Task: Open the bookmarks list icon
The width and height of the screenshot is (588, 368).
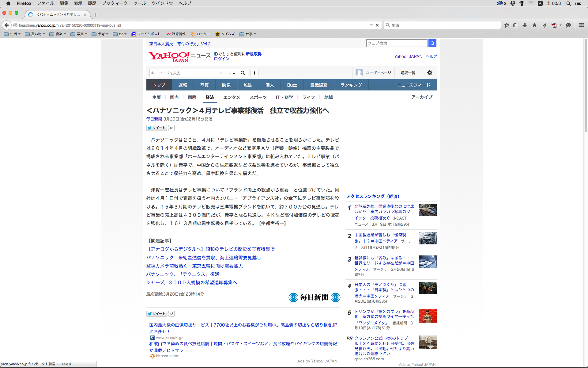Action: (x=515, y=25)
